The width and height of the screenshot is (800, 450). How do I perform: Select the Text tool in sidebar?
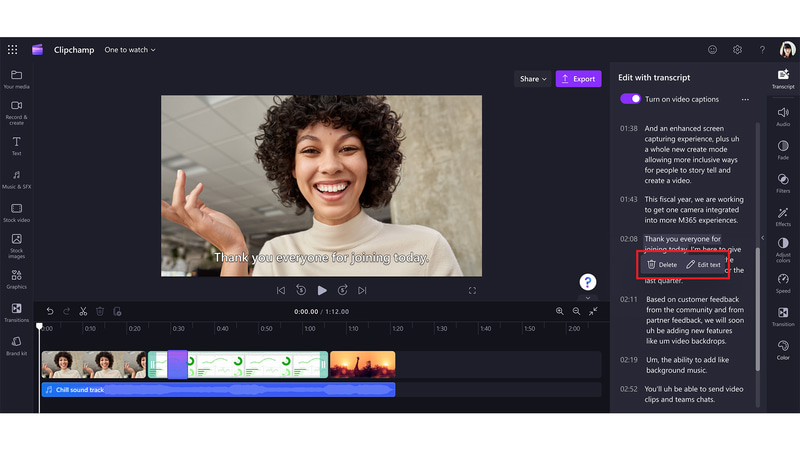point(16,146)
